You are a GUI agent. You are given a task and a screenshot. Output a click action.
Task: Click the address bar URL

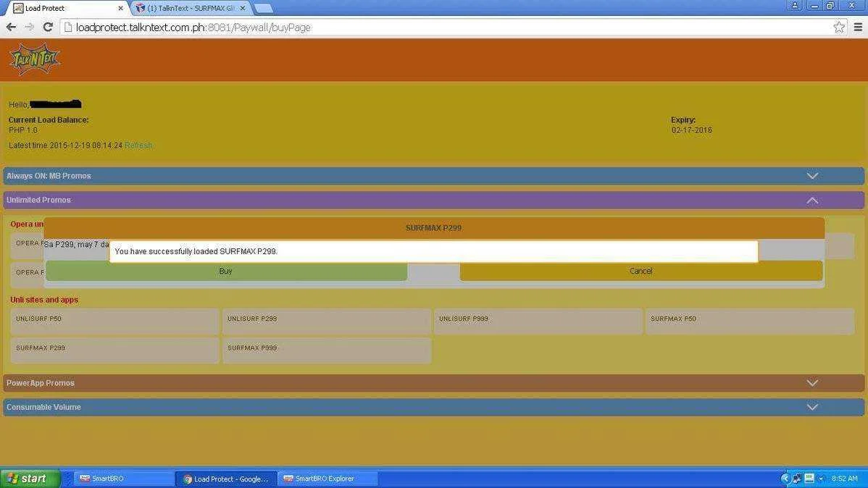[x=193, y=27]
